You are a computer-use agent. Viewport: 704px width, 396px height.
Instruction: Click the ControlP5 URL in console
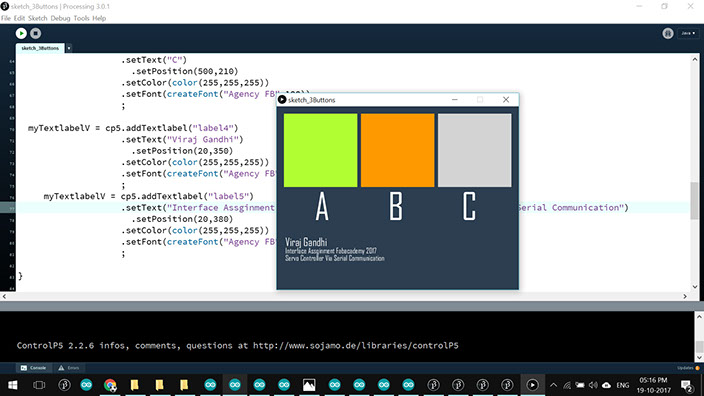point(356,346)
